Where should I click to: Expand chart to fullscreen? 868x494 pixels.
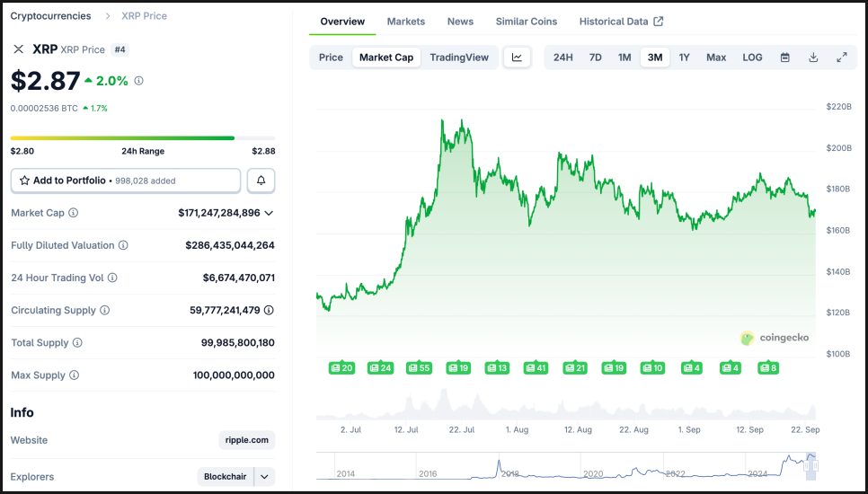click(x=842, y=57)
